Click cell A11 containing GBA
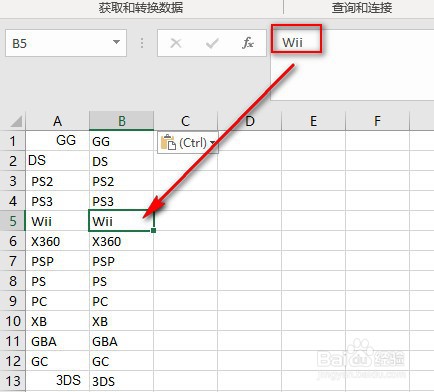The height and width of the screenshot is (392, 434). [58, 341]
